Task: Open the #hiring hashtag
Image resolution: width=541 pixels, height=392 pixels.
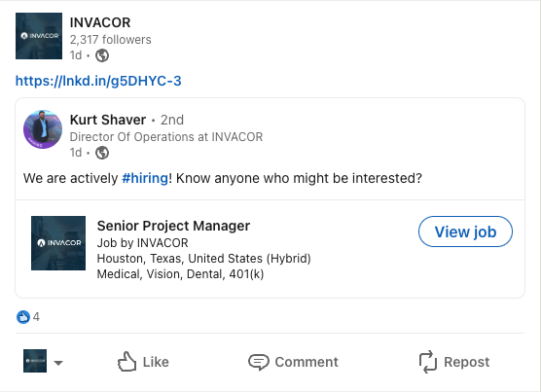Action: pyautogui.click(x=145, y=178)
